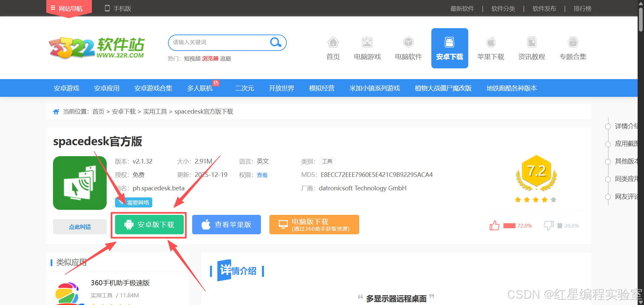This screenshot has height=305, width=644.
Task: Click the 需要网络 tag
Action: click(134, 202)
